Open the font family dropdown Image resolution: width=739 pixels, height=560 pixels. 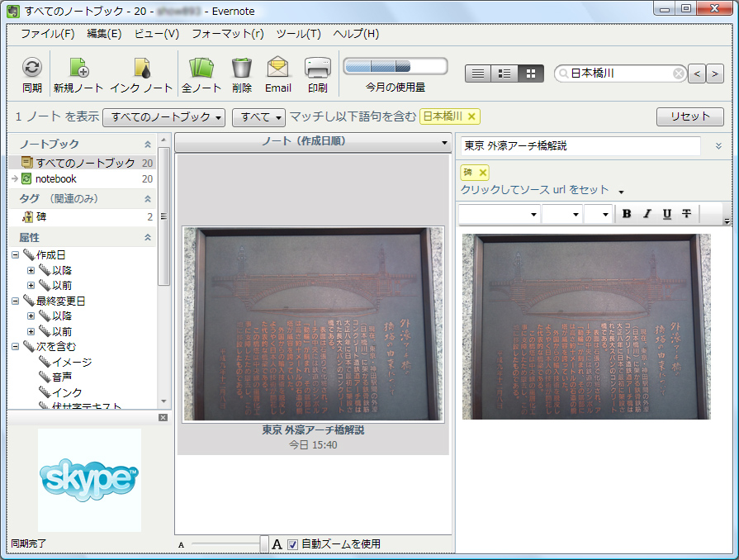point(498,213)
